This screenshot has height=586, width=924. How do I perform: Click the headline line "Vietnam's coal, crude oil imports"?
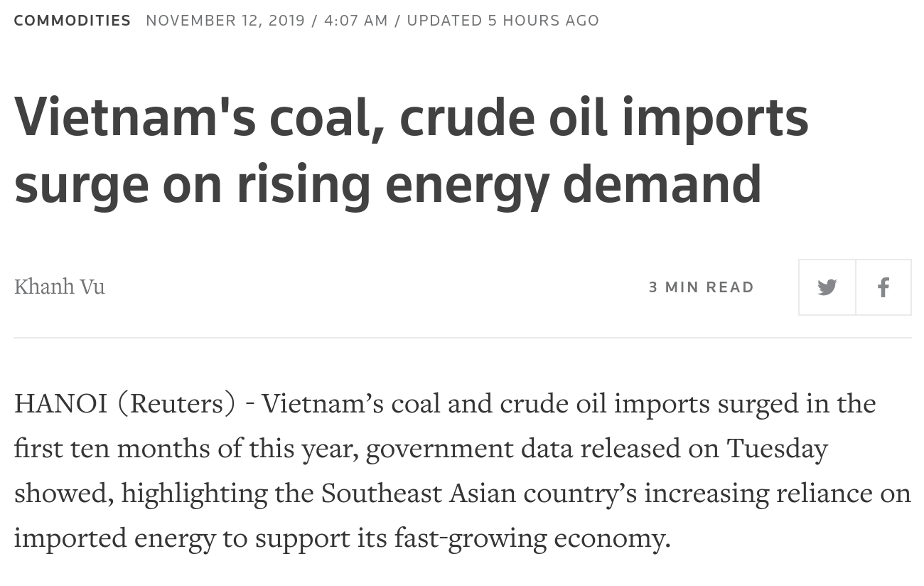click(x=411, y=116)
